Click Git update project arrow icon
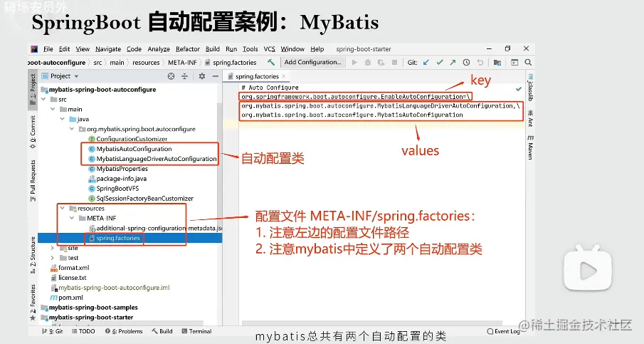 point(426,63)
